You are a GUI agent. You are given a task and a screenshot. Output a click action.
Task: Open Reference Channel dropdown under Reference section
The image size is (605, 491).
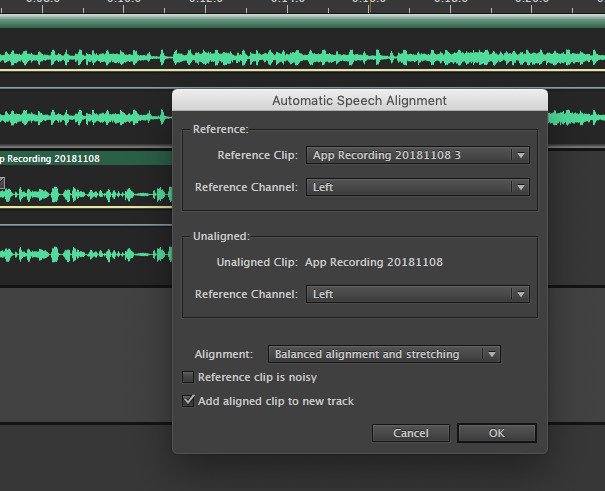[417, 187]
